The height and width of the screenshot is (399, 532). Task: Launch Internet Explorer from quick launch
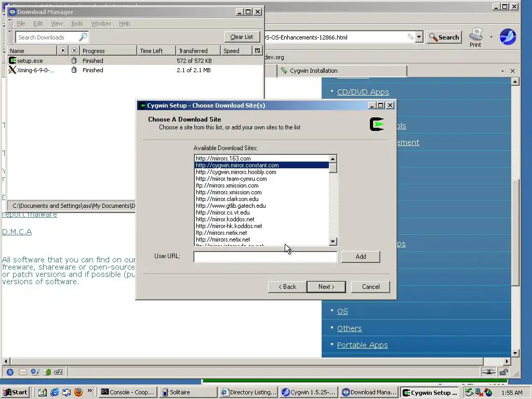click(54, 392)
